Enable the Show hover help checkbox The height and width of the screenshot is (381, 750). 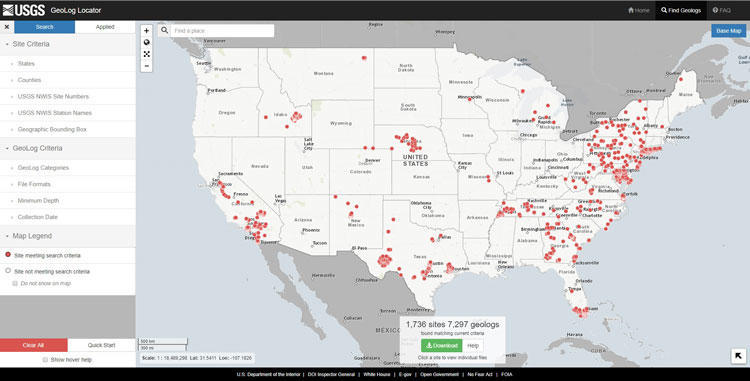click(x=45, y=359)
